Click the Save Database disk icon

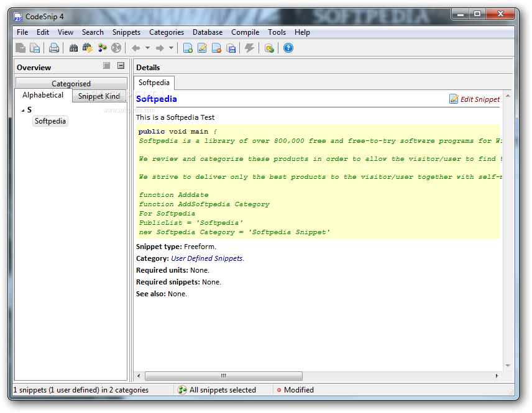click(231, 48)
